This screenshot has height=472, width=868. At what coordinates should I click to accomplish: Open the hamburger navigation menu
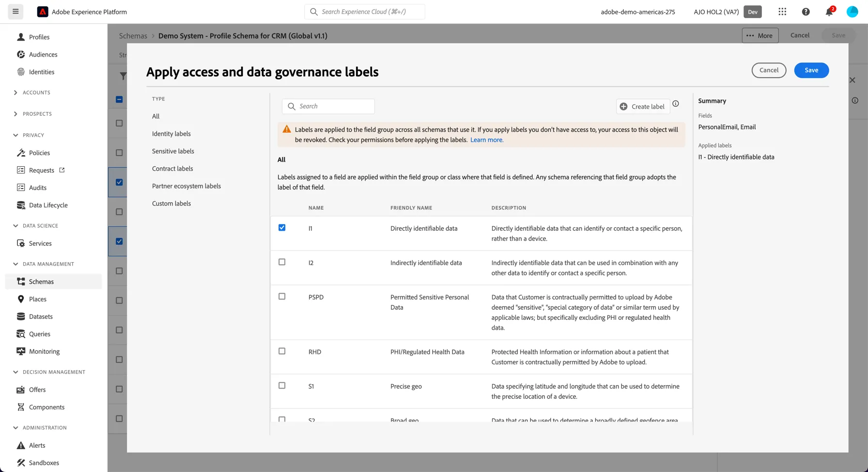pyautogui.click(x=15, y=12)
